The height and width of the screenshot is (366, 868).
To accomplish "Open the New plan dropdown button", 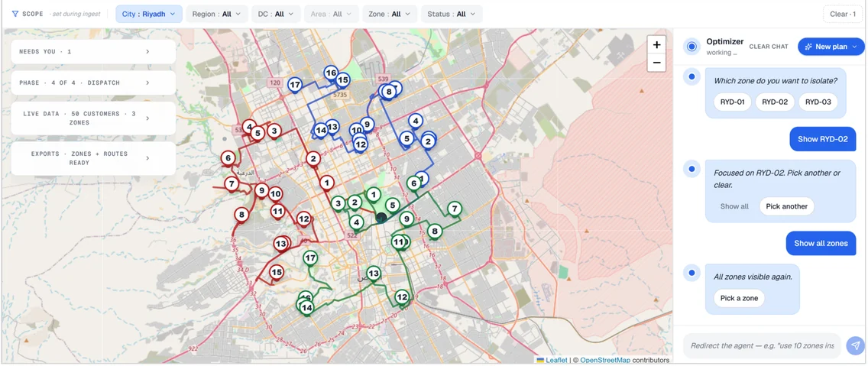I will [831, 47].
